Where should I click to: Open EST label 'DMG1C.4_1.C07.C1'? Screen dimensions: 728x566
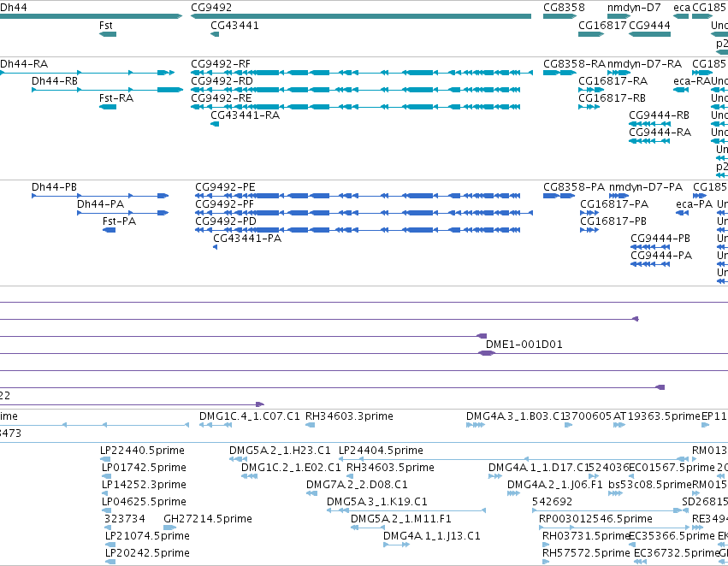coord(250,416)
